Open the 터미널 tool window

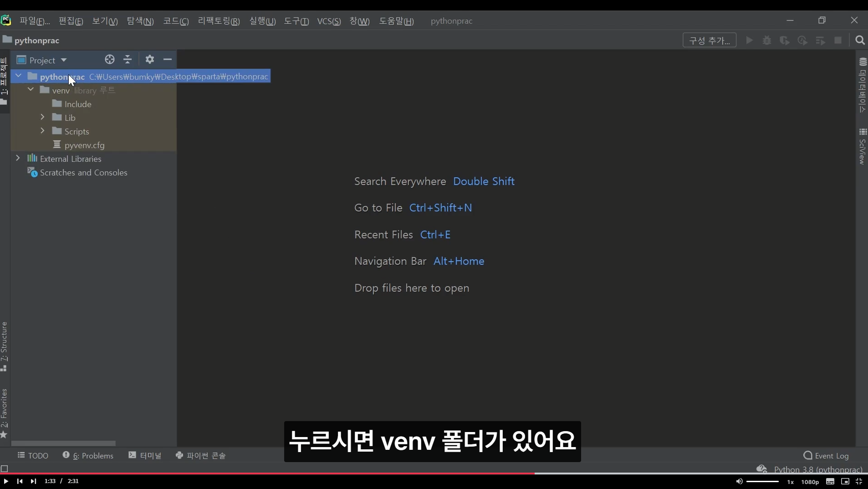pos(145,455)
